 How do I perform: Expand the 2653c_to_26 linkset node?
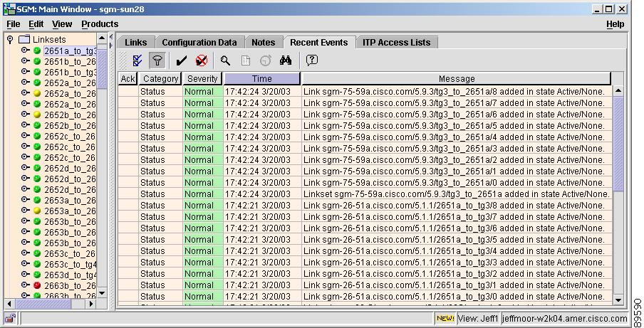coord(26,253)
